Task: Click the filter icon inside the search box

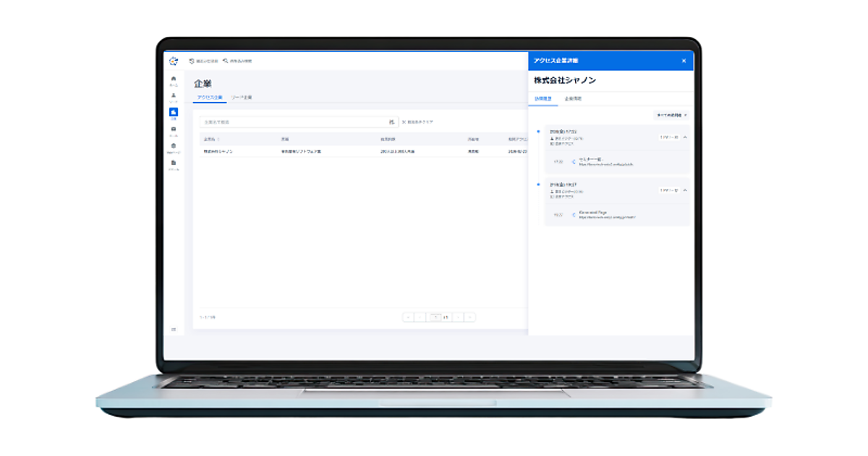Action: point(392,122)
